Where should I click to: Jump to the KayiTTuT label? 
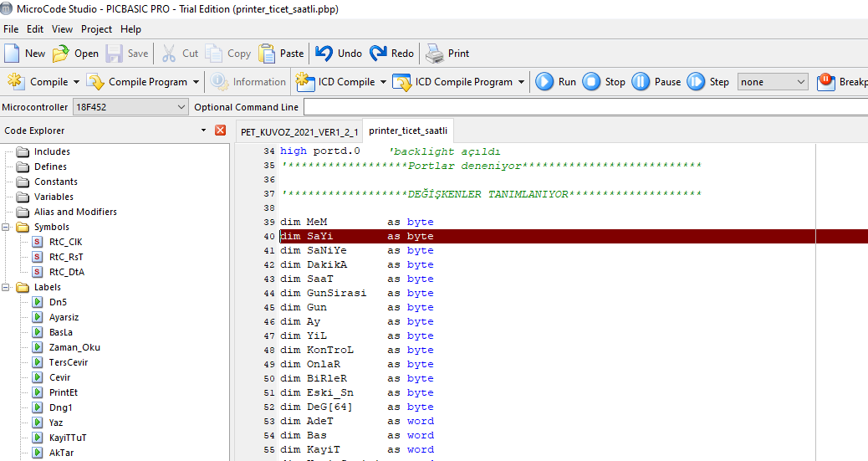point(68,438)
